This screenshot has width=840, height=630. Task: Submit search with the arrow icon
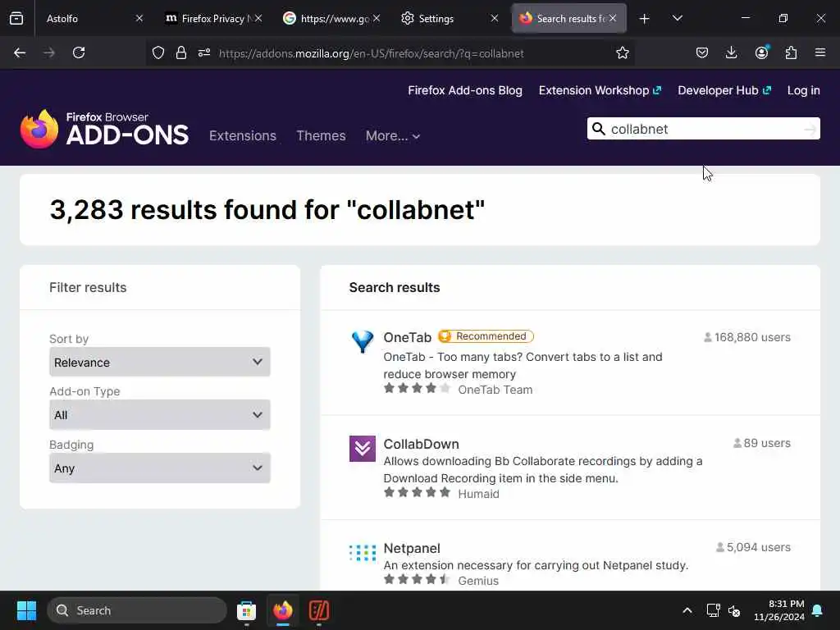(810, 129)
